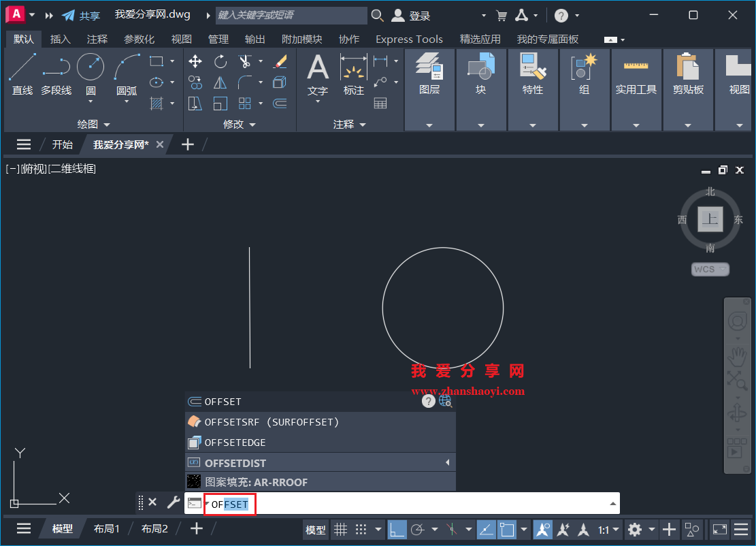Click the plus to open a new drawing tab
The width and height of the screenshot is (756, 546).
point(187,144)
